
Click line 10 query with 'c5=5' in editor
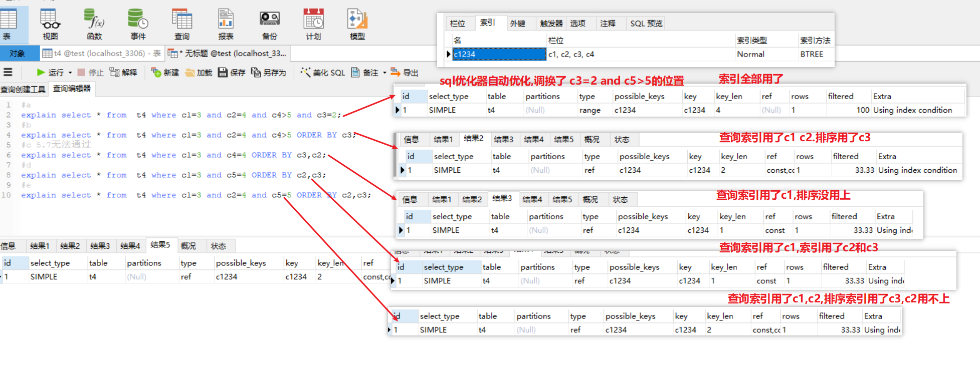pyautogui.click(x=196, y=195)
